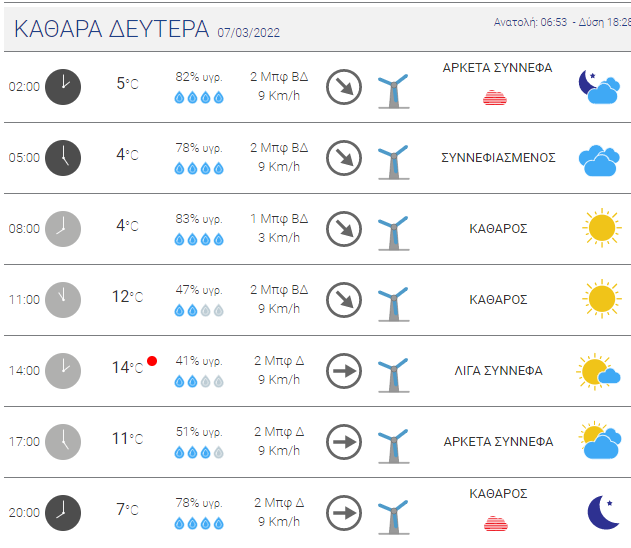This screenshot has height=548, width=631.
Task: Click the red cloud warning under ΑΡΚΕΤΑ ΣΥΝΝΕΦΑ
Action: pyautogui.click(x=495, y=98)
